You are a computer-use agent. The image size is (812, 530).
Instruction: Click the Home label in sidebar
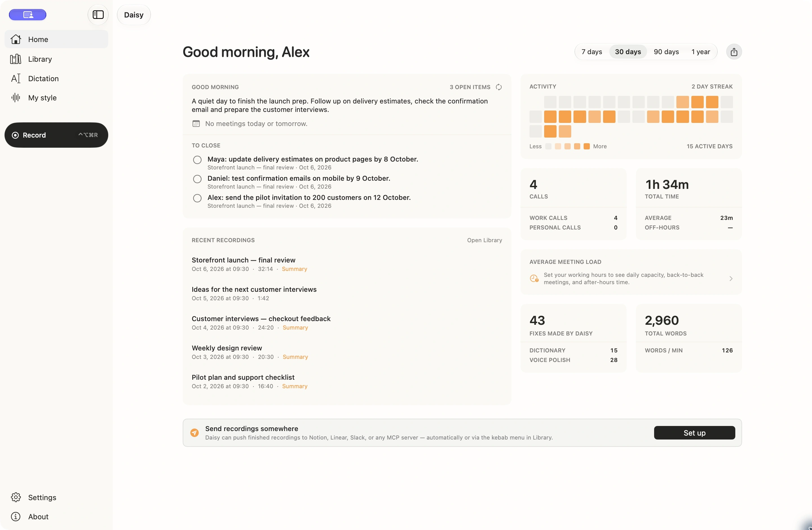(x=38, y=39)
